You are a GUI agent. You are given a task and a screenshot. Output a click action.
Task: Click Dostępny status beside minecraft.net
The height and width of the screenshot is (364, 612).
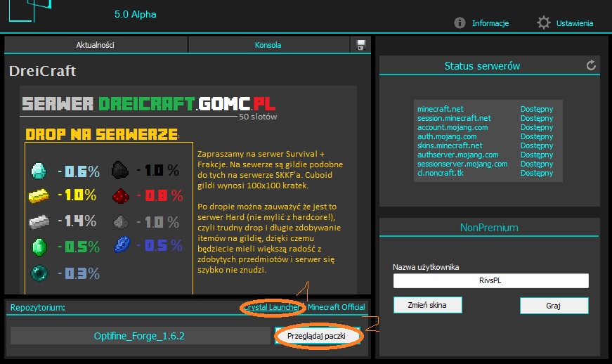click(x=537, y=109)
